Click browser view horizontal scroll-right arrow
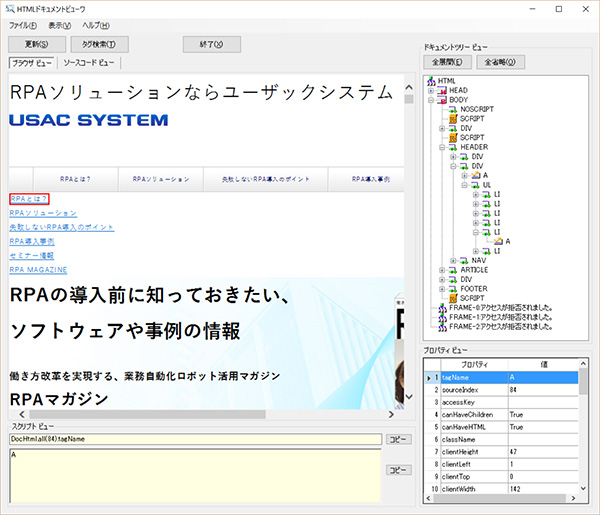 pyautogui.click(x=391, y=414)
